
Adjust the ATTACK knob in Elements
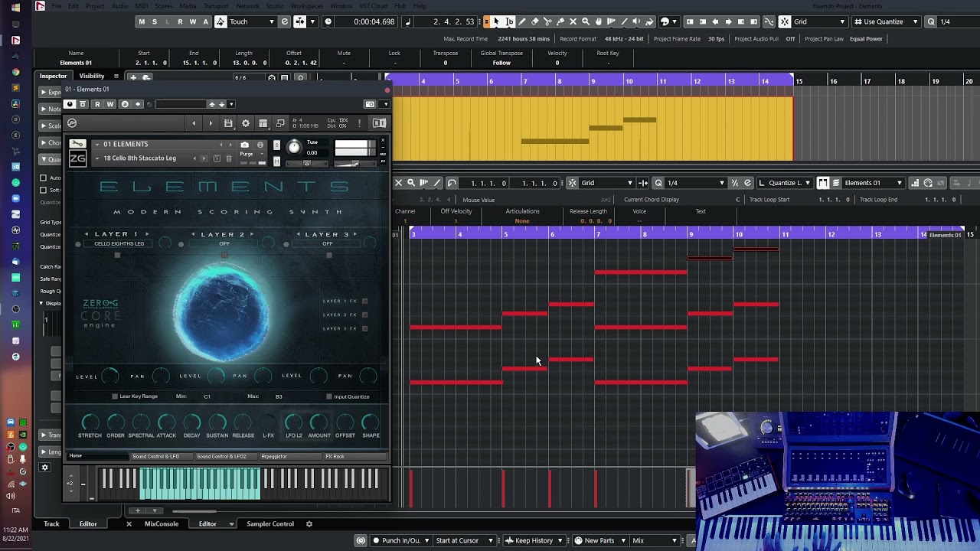(x=166, y=422)
